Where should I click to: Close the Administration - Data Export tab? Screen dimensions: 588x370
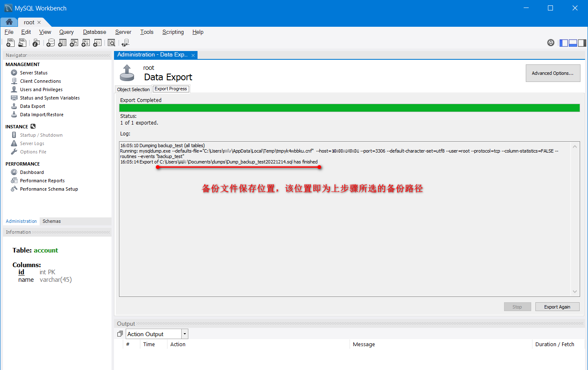click(193, 55)
